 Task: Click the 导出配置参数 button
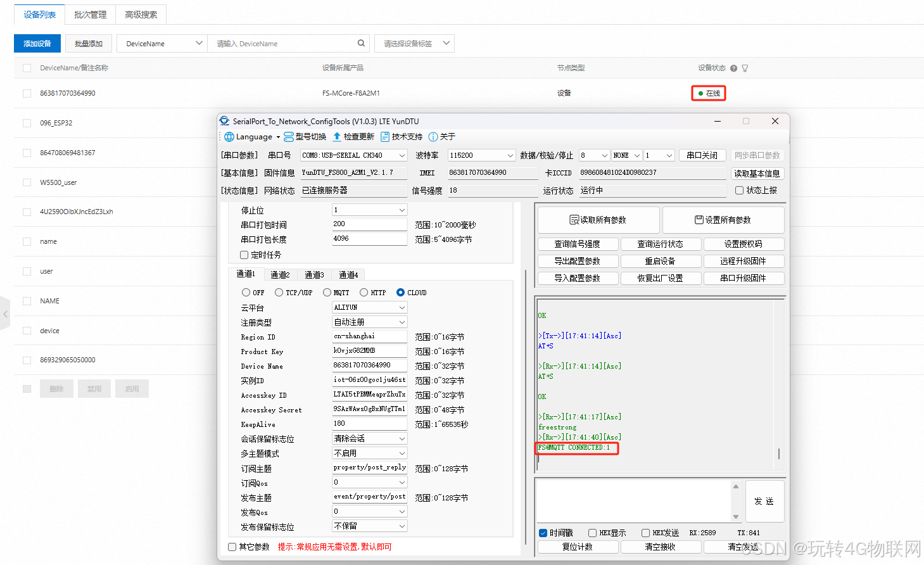(578, 261)
